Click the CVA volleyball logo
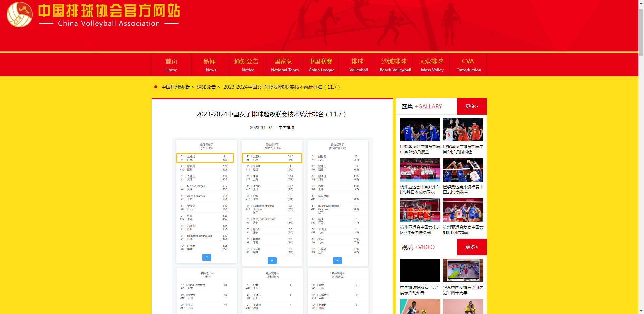The height and width of the screenshot is (314, 644). (19, 15)
